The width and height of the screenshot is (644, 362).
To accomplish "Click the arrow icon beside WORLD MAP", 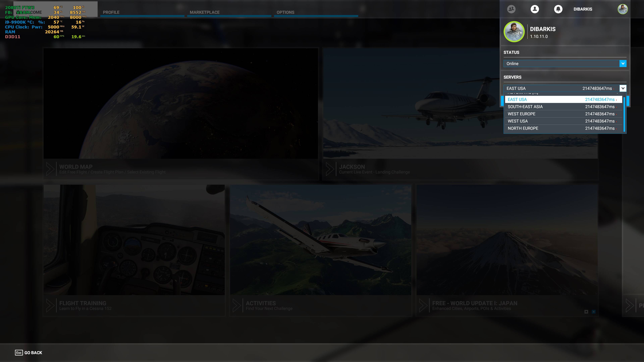I will pyautogui.click(x=50, y=169).
